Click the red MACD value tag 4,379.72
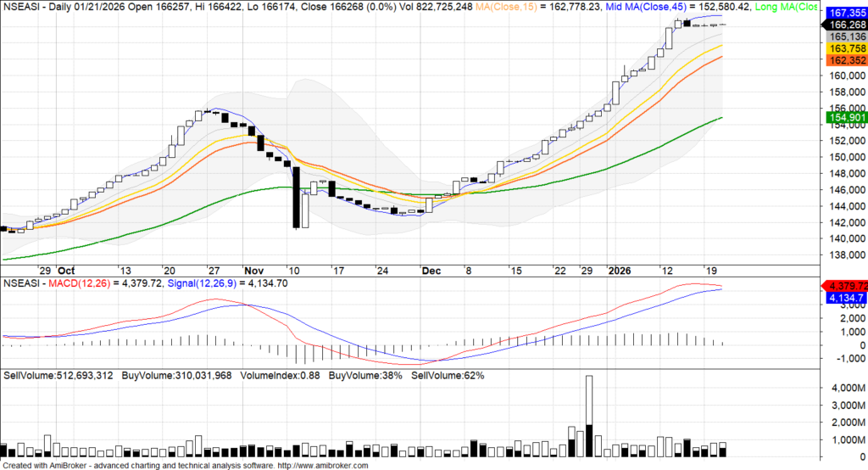Viewport: 868px width, 470px height. point(843,285)
